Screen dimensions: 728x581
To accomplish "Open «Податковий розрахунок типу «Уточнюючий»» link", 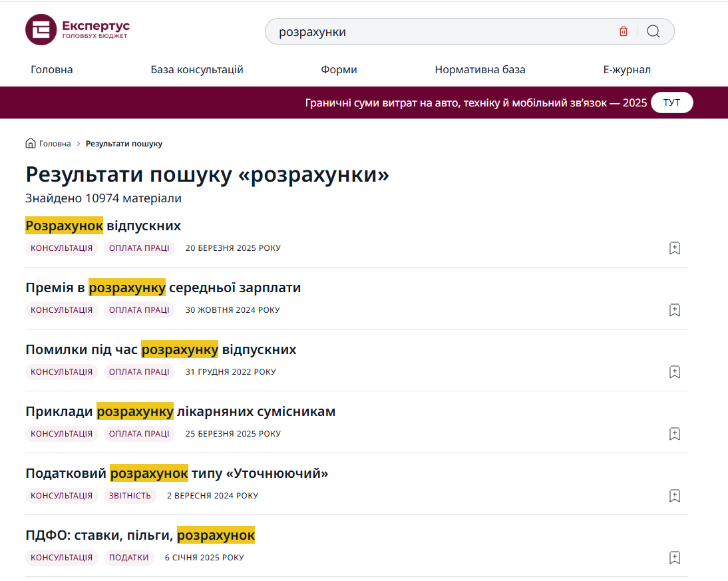I will pyautogui.click(x=177, y=473).
